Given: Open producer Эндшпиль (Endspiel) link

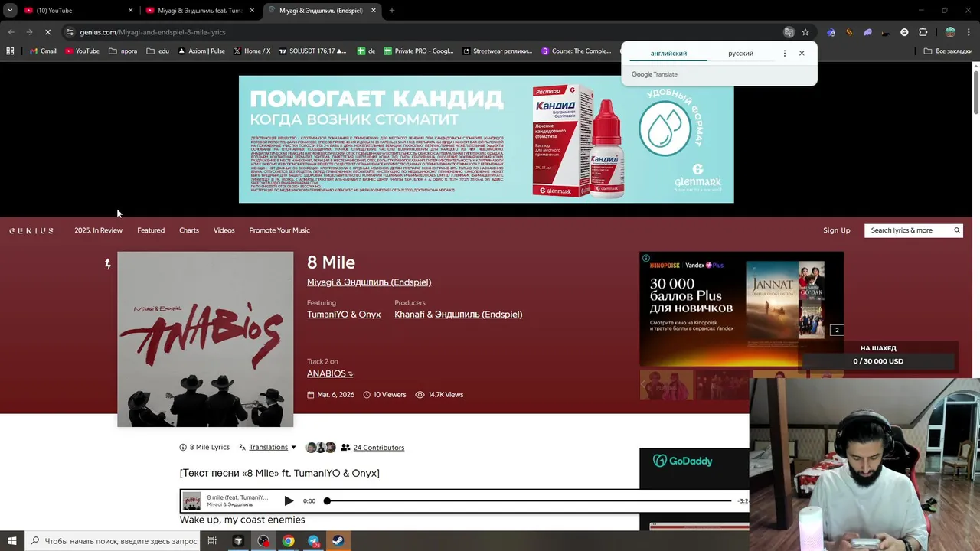Looking at the screenshot, I should click(479, 315).
